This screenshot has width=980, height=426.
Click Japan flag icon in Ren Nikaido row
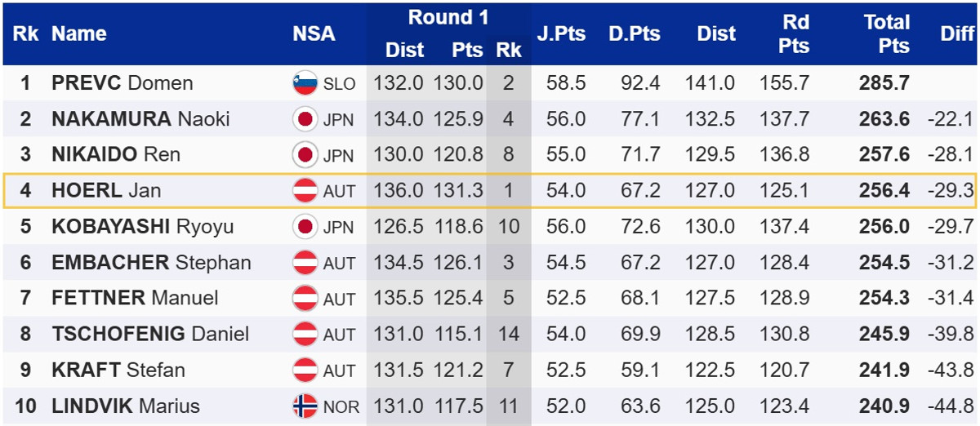pos(305,155)
